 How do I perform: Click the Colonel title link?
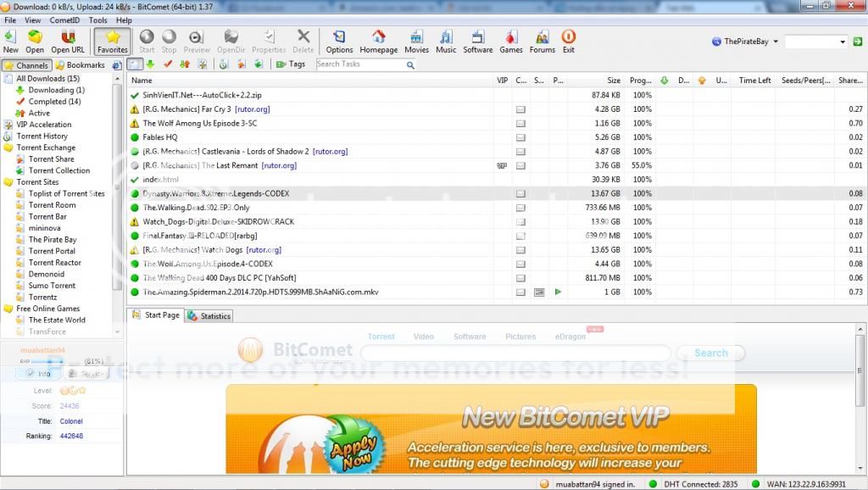pyautogui.click(x=71, y=421)
